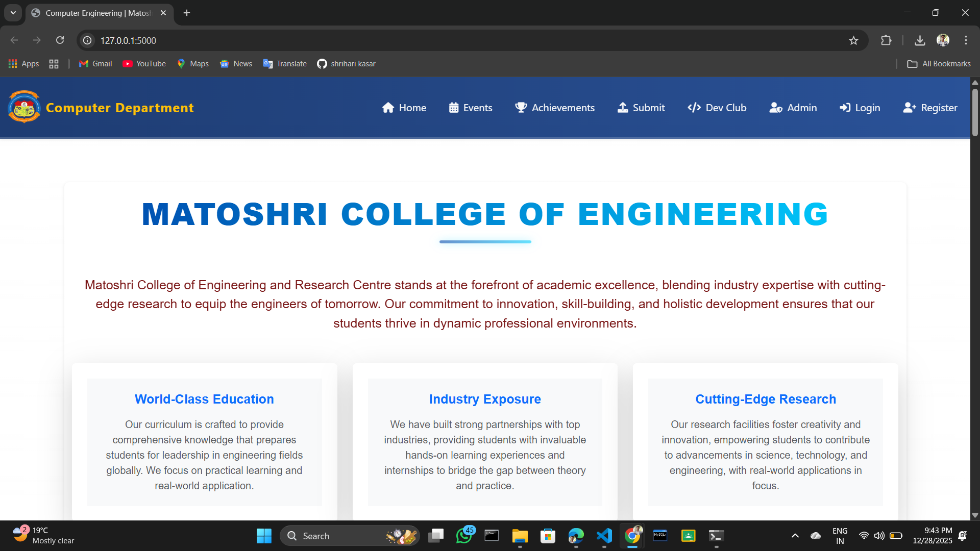The image size is (980, 551).
Task: Open the tab search dropdown chevron
Action: pos(13,13)
